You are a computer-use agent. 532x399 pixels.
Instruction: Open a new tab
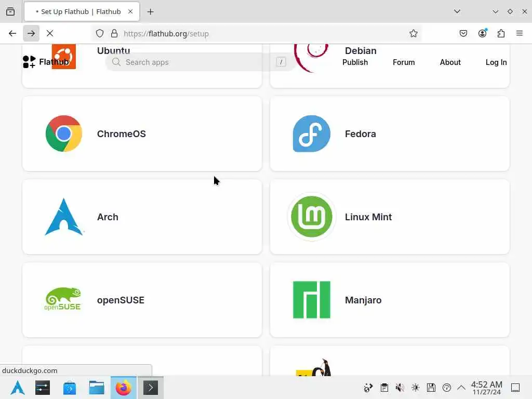coord(150,11)
